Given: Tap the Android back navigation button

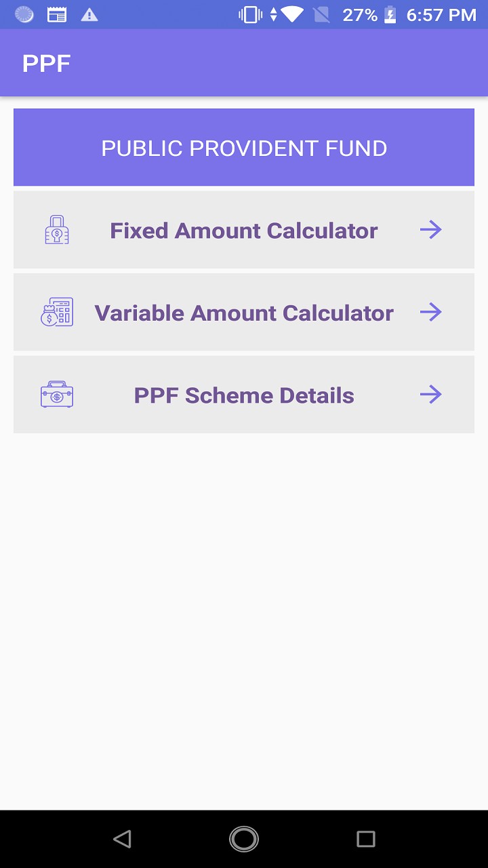Looking at the screenshot, I should 122,840.
